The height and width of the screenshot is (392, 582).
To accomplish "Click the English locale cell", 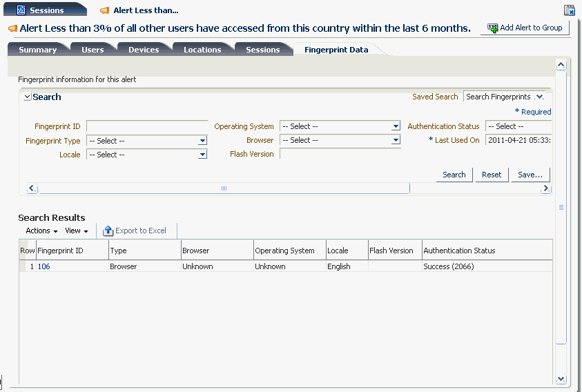I will [347, 266].
